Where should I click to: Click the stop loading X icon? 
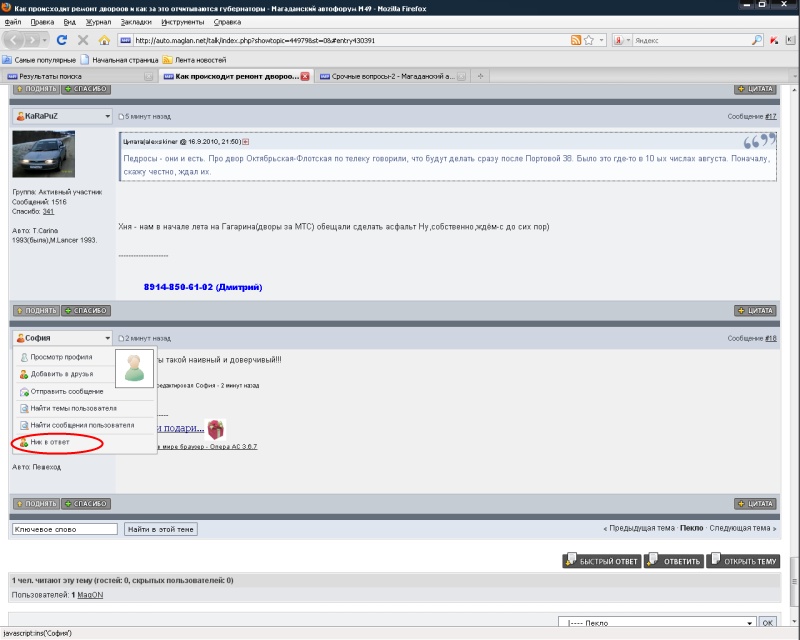(83, 40)
